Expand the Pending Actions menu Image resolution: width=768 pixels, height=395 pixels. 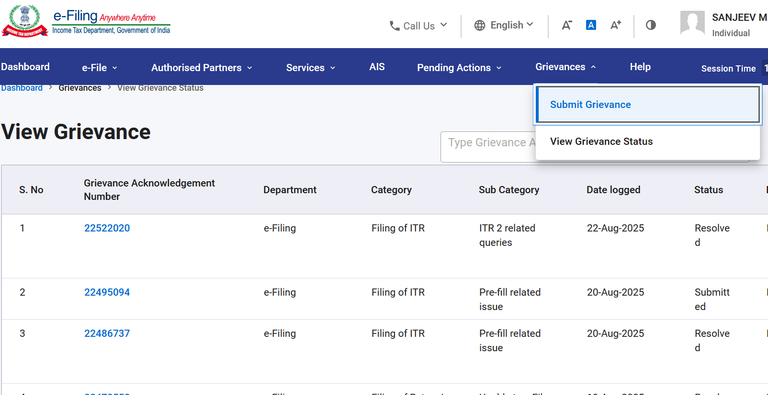[x=459, y=68]
